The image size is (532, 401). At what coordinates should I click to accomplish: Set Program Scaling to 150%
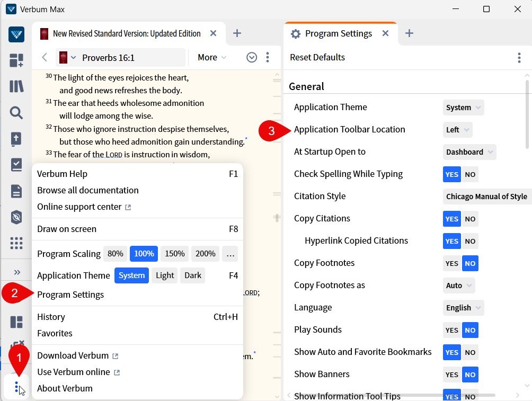175,254
